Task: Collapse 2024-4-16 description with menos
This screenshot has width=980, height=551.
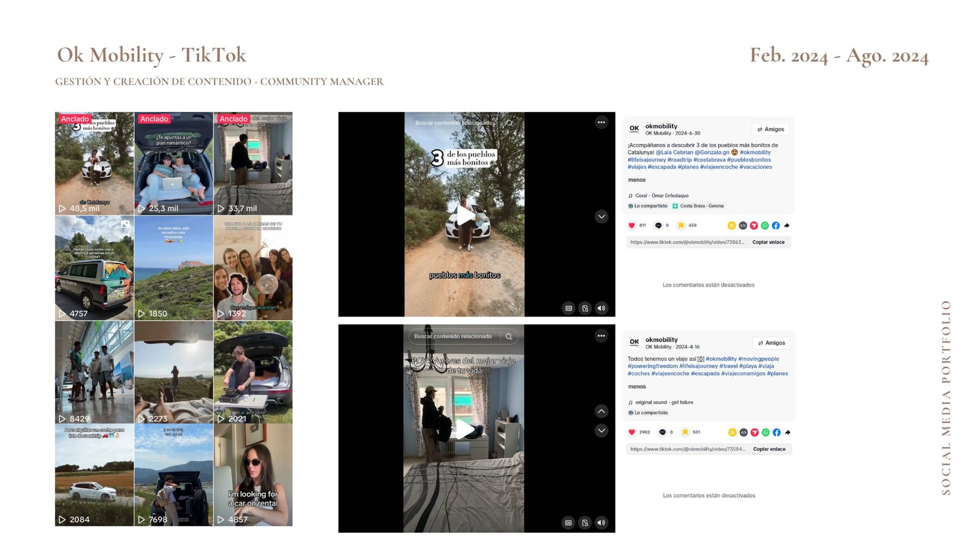Action: coord(636,387)
